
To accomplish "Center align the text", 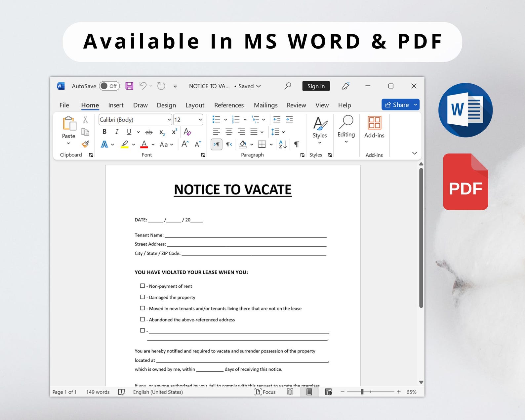I will (x=229, y=132).
